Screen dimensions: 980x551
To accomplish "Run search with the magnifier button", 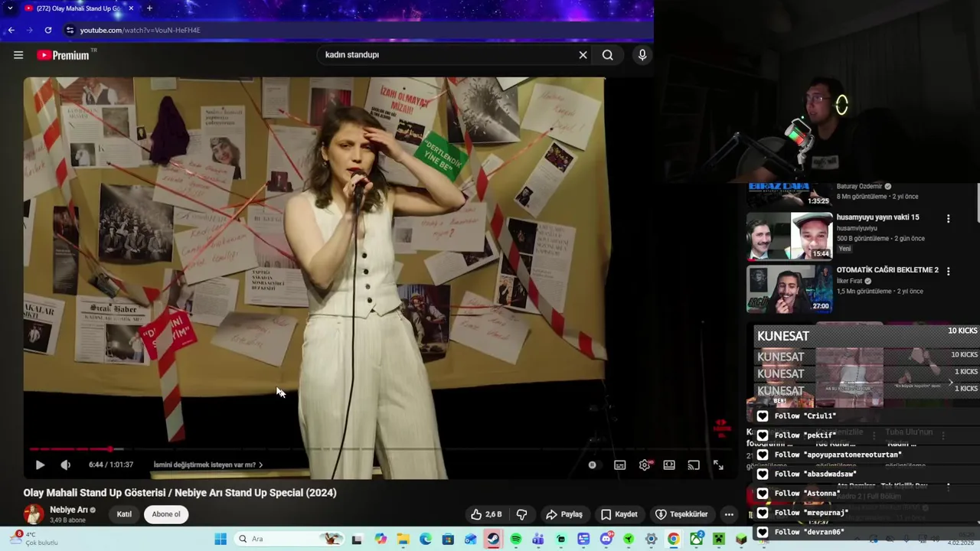I will click(607, 55).
